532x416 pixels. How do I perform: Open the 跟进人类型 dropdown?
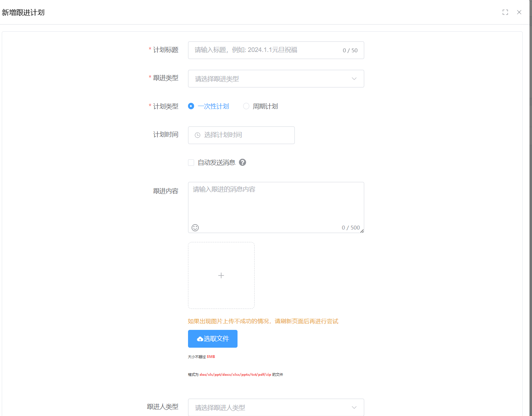[x=276, y=407]
